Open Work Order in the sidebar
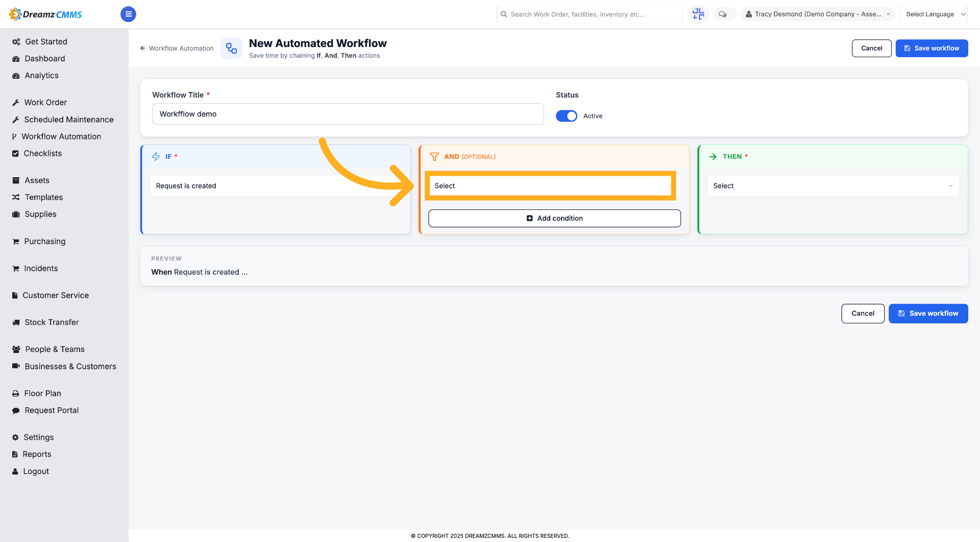Viewport: 980px width, 542px height. [x=45, y=103]
